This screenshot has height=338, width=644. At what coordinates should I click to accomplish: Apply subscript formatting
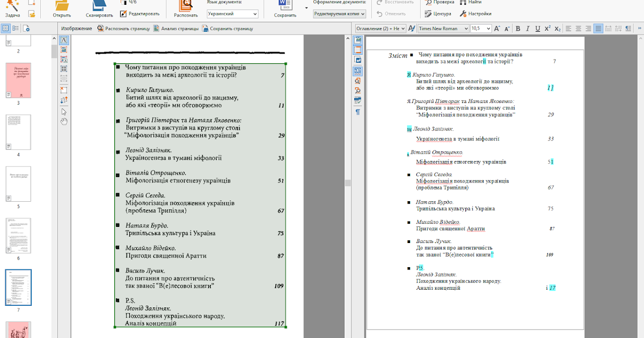pos(558,28)
